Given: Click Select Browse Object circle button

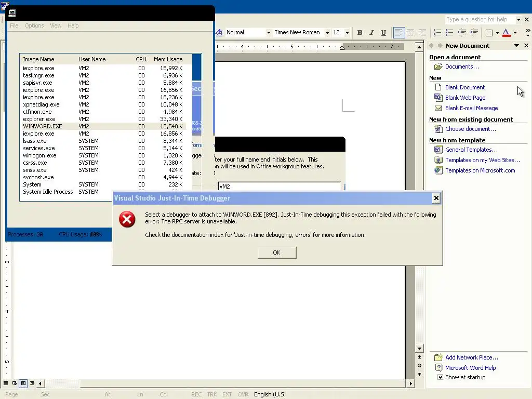Looking at the screenshot, I should pyautogui.click(x=419, y=366).
